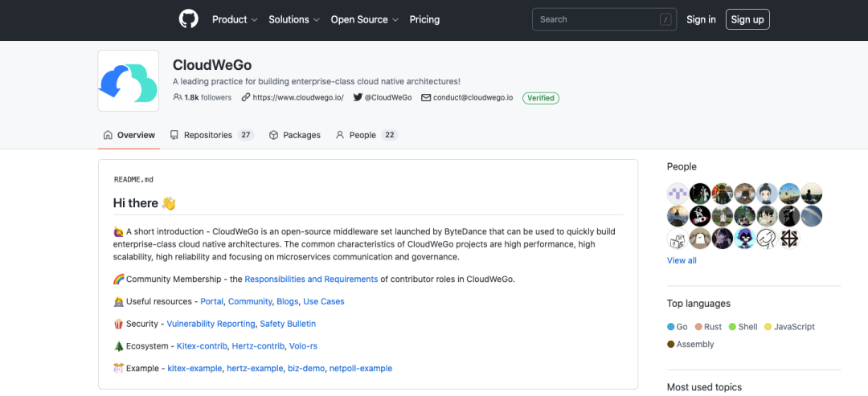This screenshot has height=396, width=868.
Task: Open the Use Cases link
Action: pyautogui.click(x=324, y=301)
